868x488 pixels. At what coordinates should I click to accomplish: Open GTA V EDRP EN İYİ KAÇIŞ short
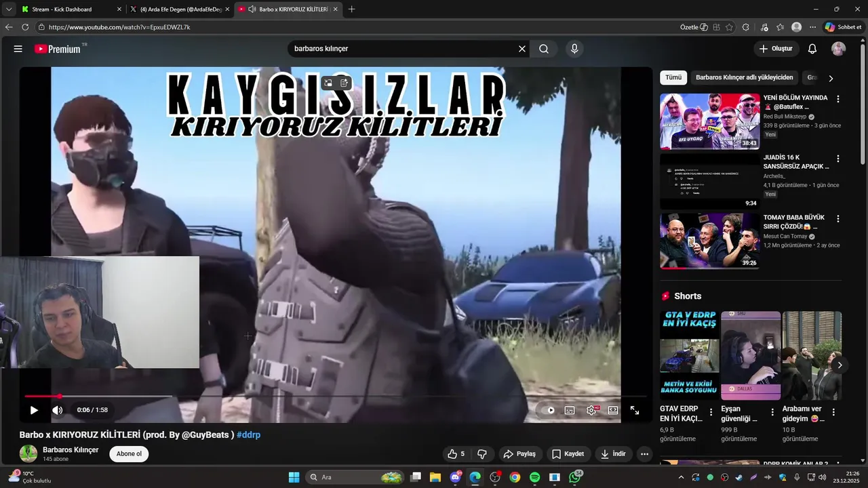click(690, 355)
